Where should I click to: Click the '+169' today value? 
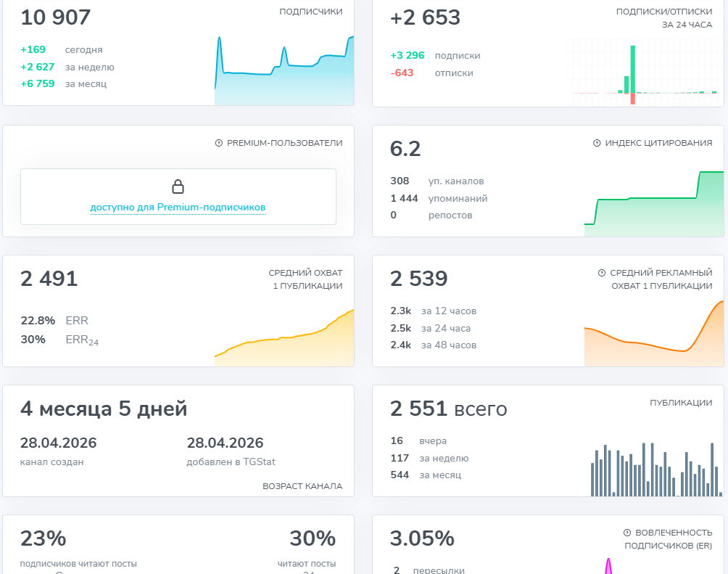click(33, 50)
